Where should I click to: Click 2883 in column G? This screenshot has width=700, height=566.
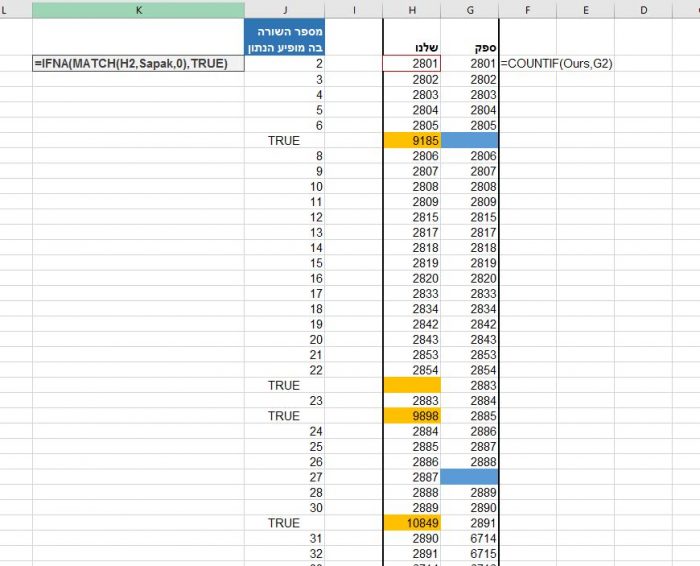470,385
